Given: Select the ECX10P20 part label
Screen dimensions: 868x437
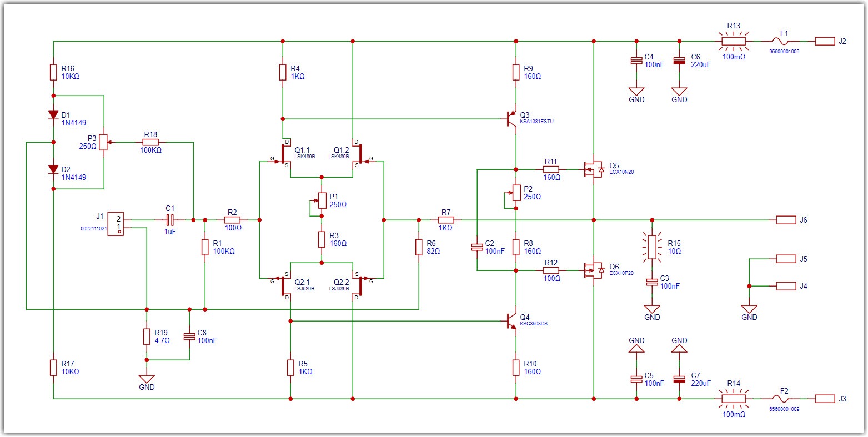Looking at the screenshot, I should click(x=621, y=273).
